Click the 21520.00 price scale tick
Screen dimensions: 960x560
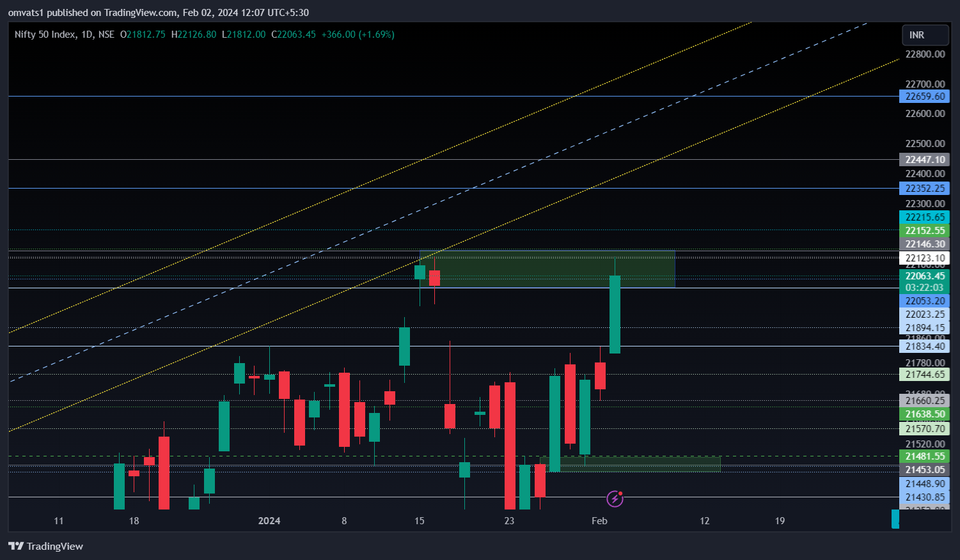(925, 444)
